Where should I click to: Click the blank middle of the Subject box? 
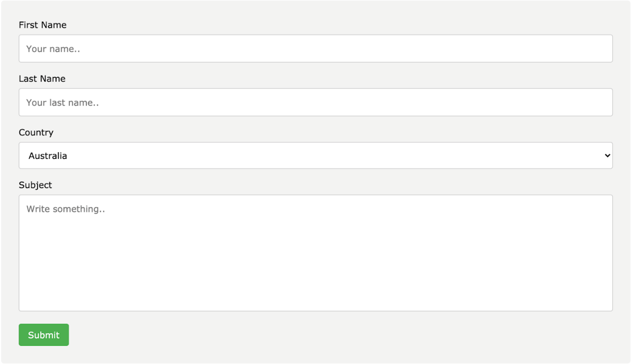pos(315,260)
